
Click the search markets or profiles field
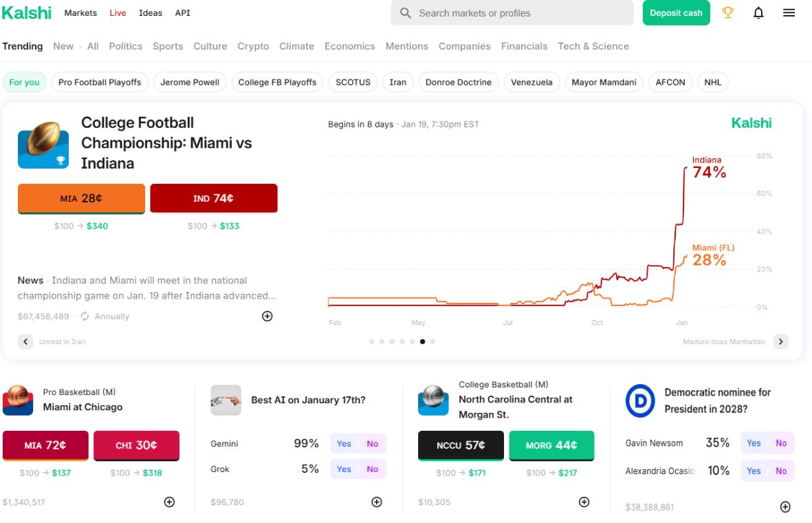click(x=512, y=12)
